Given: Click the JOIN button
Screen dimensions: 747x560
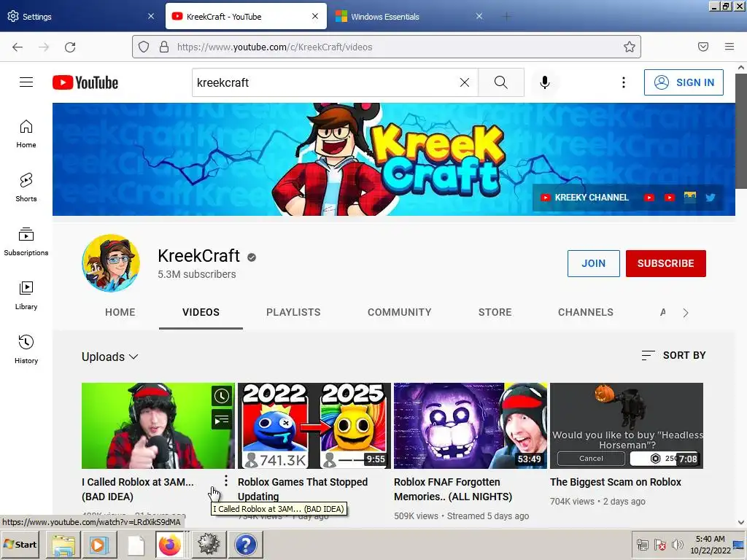Looking at the screenshot, I should (594, 263).
